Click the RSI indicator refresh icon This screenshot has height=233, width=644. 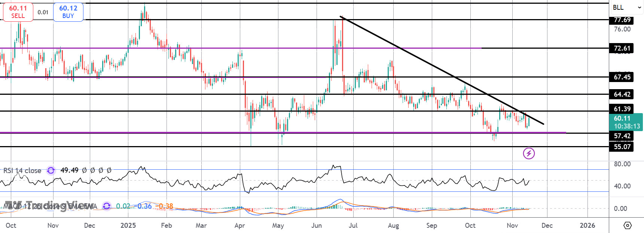tap(51, 170)
